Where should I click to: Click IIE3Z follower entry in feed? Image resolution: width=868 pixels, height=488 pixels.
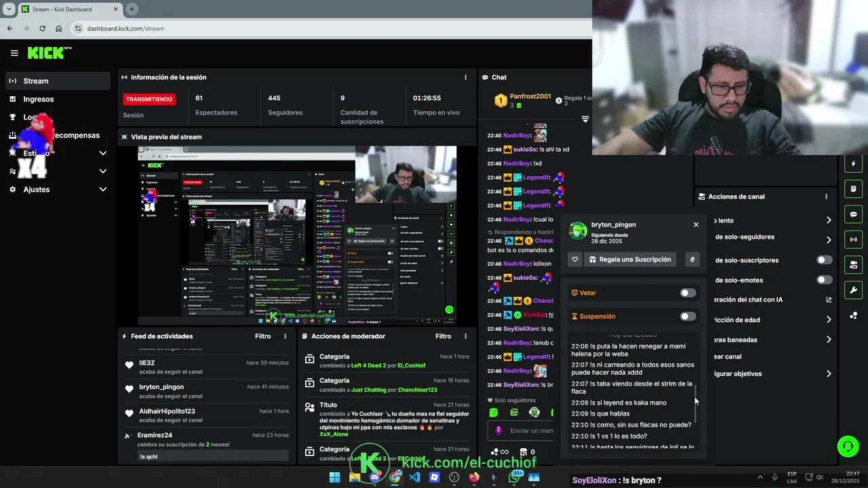coord(207,367)
